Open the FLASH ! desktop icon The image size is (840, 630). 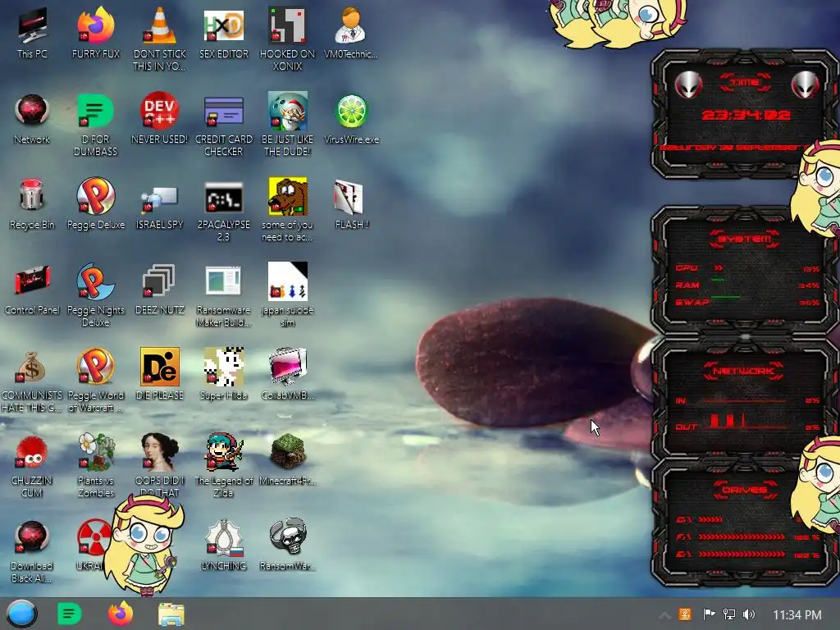[x=351, y=203]
